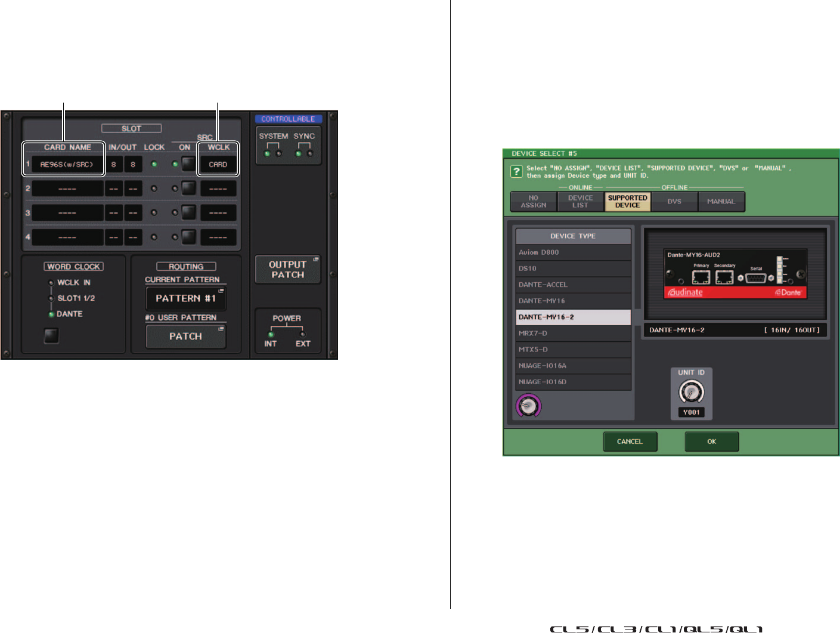Viewport: 840px width, 633px height.
Task: Select NUAGE-IO16D in the device type list
Action: coord(573,382)
